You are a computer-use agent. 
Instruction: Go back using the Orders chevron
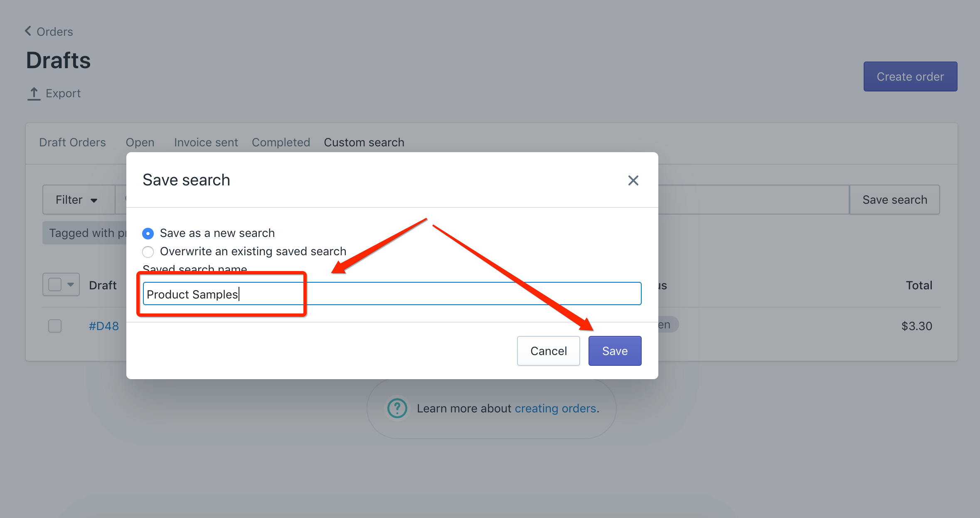(28, 31)
